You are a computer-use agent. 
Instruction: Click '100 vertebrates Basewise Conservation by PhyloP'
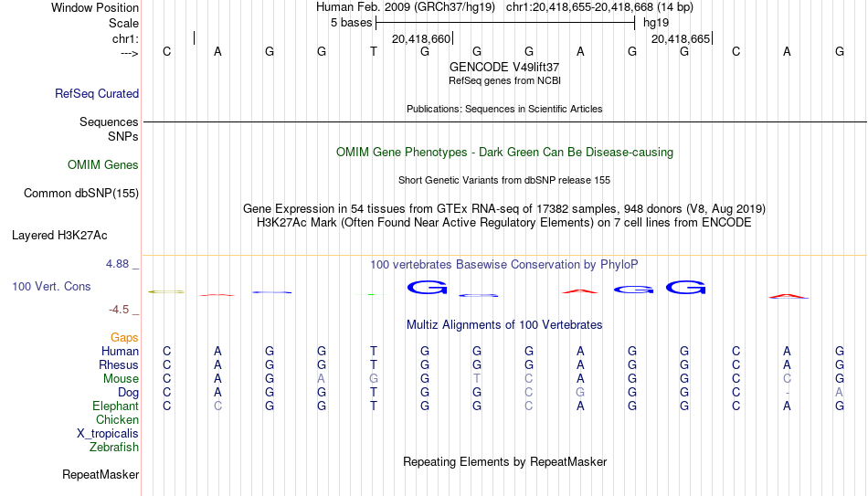click(504, 265)
